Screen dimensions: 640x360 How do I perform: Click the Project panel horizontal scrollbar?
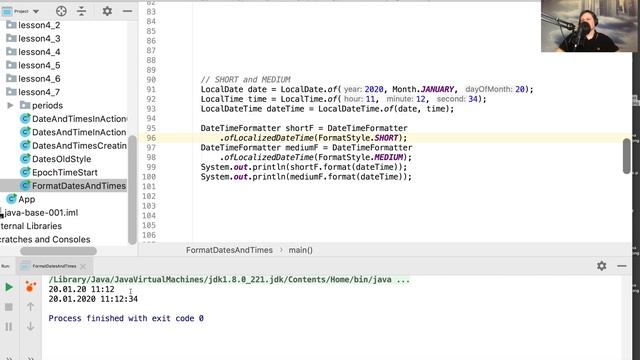pos(58,251)
